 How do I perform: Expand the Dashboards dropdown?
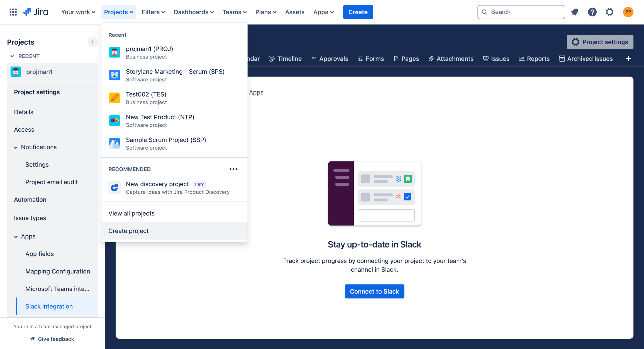pos(194,12)
